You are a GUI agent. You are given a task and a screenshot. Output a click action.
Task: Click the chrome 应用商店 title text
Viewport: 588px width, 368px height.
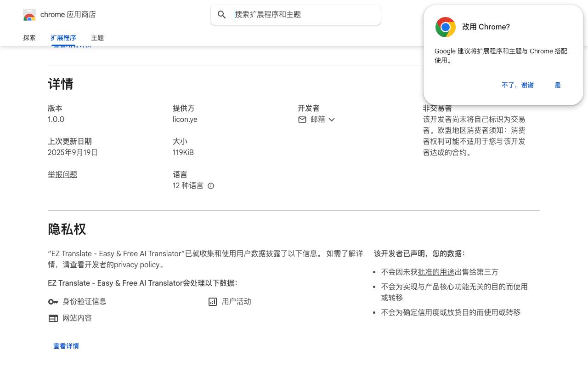coord(68,15)
